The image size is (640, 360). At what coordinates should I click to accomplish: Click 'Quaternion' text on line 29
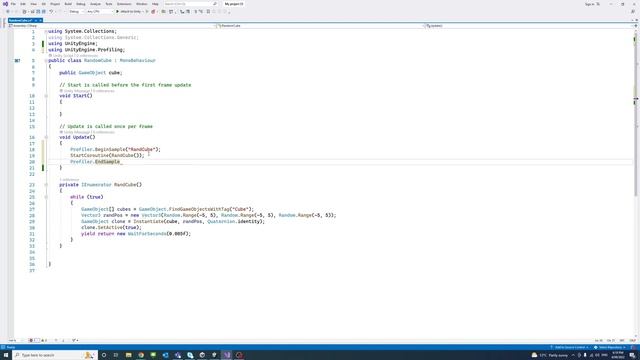point(221,221)
